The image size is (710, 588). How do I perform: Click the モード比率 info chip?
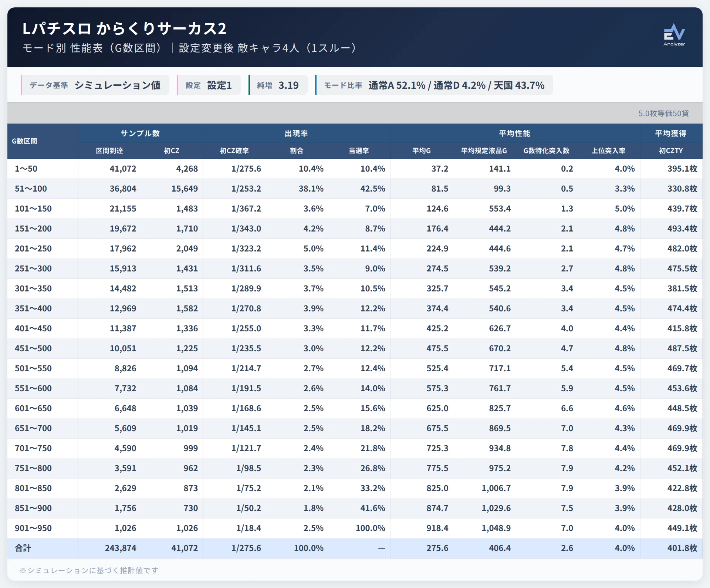click(x=434, y=85)
